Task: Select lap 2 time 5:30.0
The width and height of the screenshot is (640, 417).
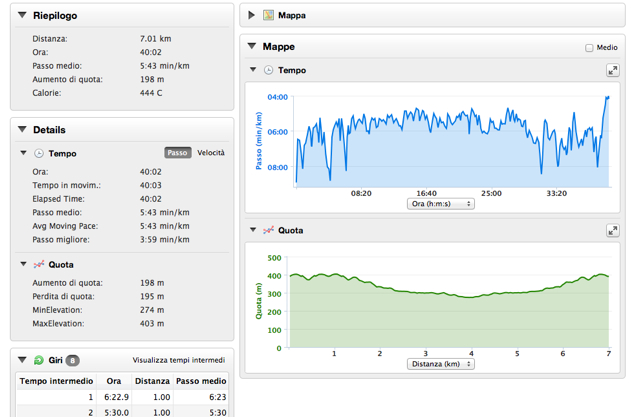Action: [x=116, y=413]
